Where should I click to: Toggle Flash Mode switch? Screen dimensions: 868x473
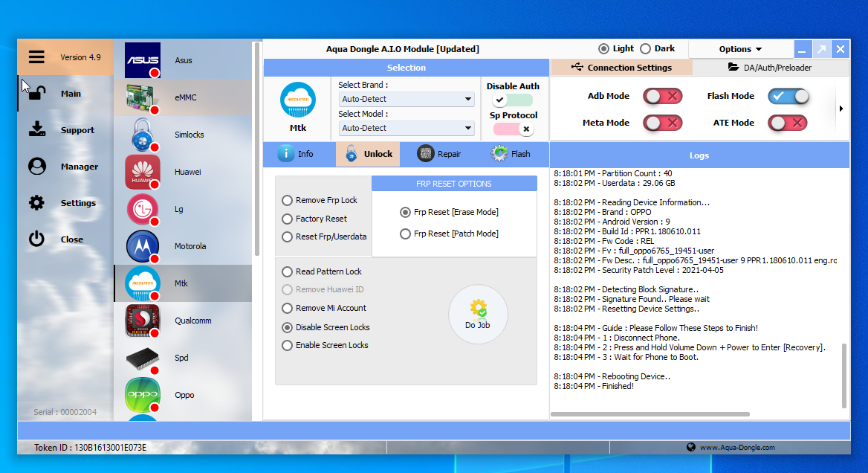point(788,96)
